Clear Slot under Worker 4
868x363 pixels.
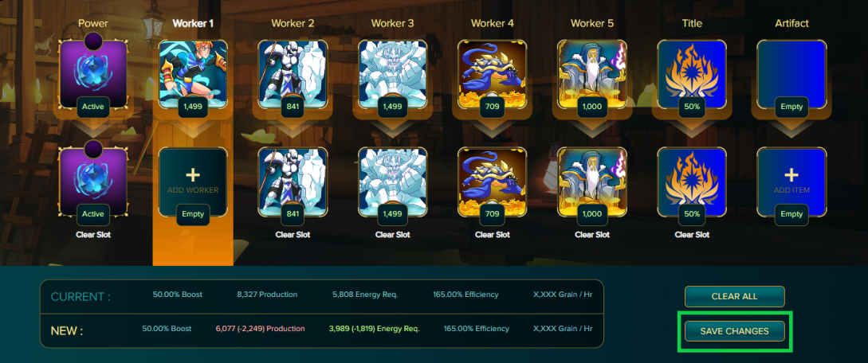point(492,235)
